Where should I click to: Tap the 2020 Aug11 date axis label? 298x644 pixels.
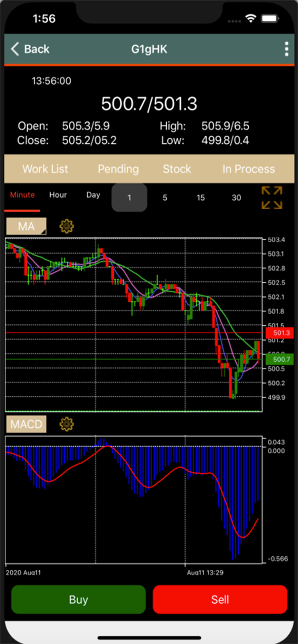[x=23, y=573]
